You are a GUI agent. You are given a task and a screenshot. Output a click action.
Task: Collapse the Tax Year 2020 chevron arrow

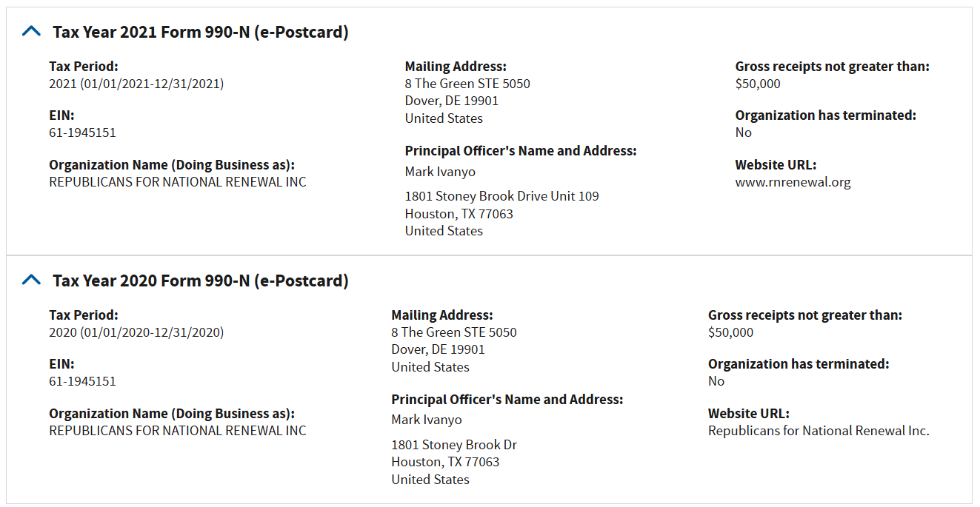click(x=31, y=280)
